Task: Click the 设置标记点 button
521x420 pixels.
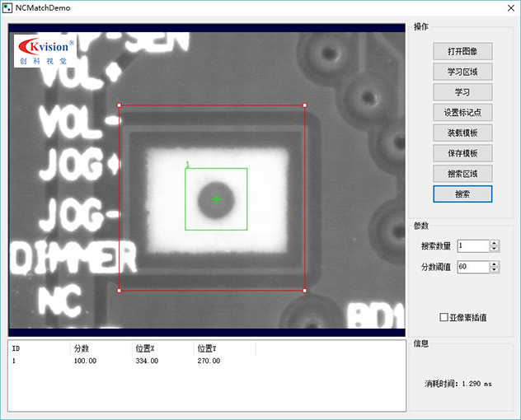Action: point(462,112)
